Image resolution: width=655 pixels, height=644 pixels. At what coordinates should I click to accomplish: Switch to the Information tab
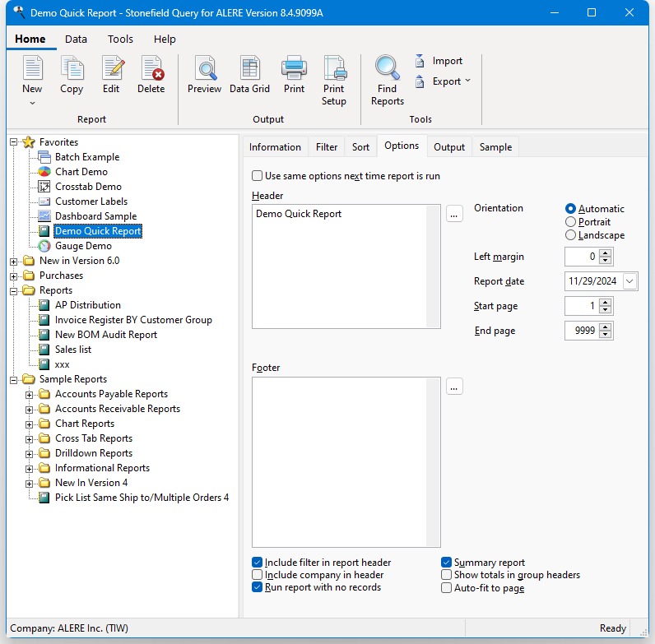[x=275, y=147]
